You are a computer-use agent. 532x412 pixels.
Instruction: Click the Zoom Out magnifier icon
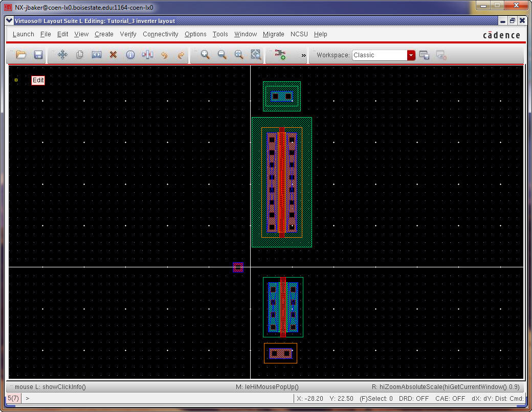point(222,55)
